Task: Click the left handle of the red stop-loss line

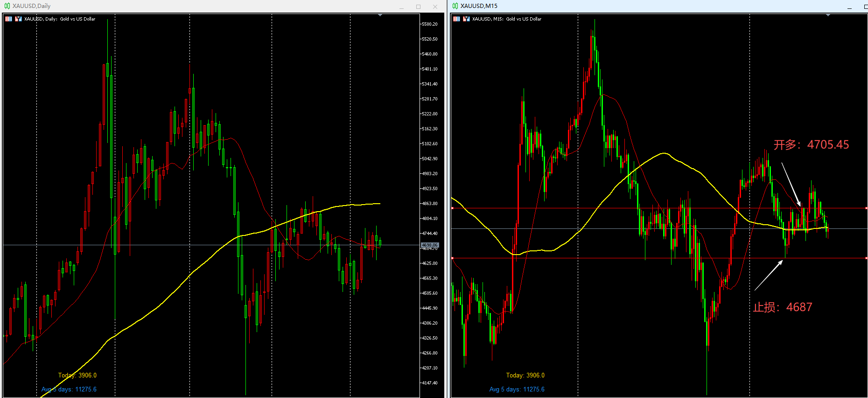Action: pyautogui.click(x=452, y=258)
